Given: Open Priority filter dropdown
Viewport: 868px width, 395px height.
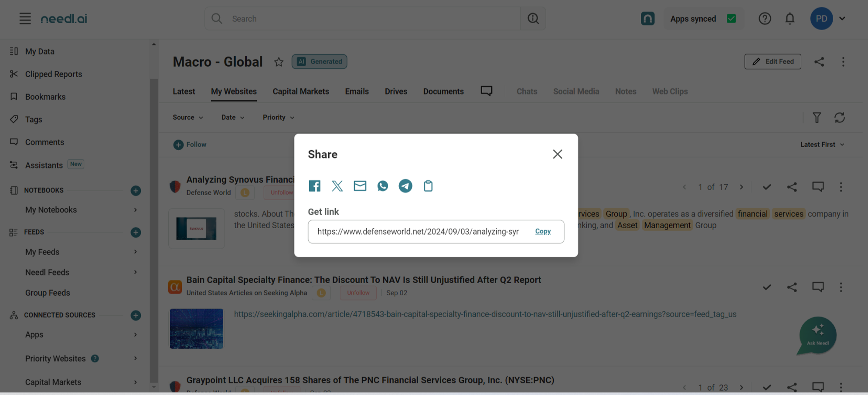Looking at the screenshot, I should tap(279, 118).
